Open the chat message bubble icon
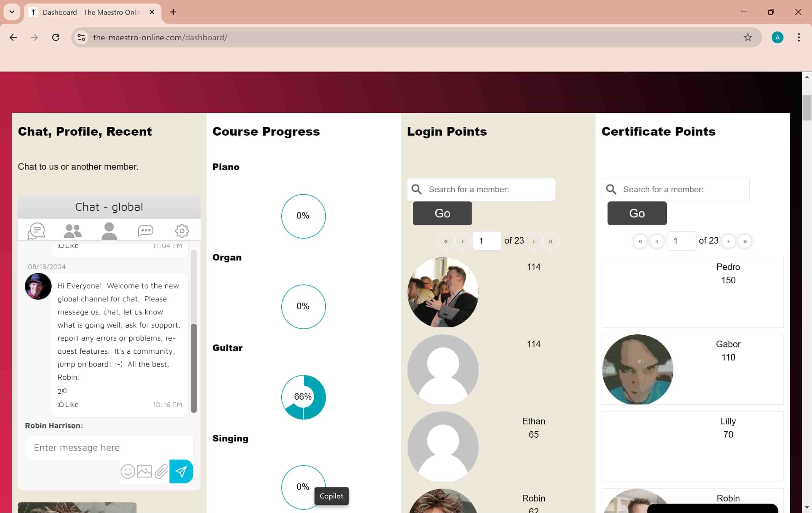812x513 pixels. coord(145,231)
